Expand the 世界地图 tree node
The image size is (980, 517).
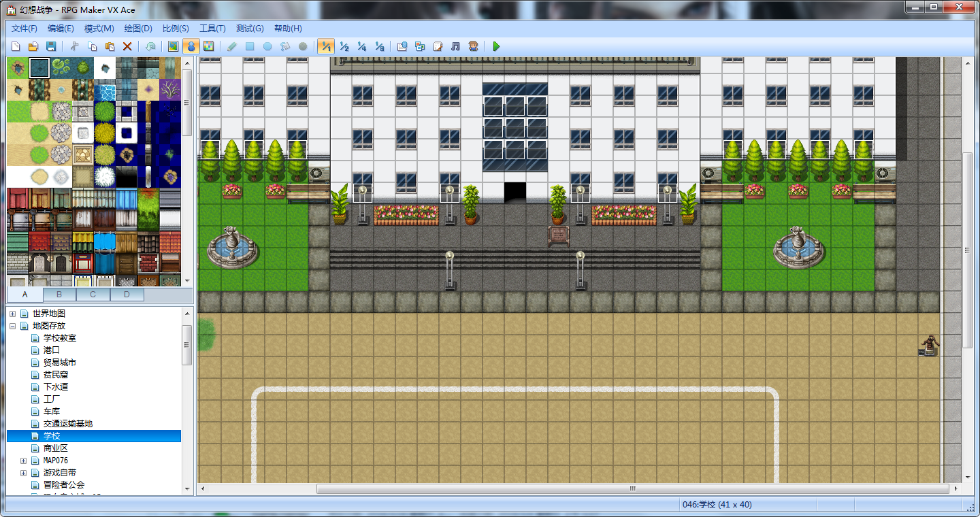12,314
